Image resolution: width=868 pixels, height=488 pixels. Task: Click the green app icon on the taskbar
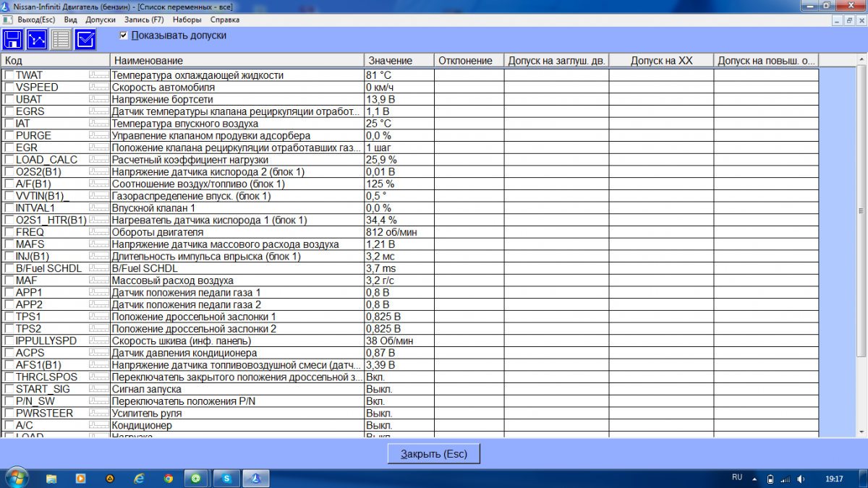point(197,479)
